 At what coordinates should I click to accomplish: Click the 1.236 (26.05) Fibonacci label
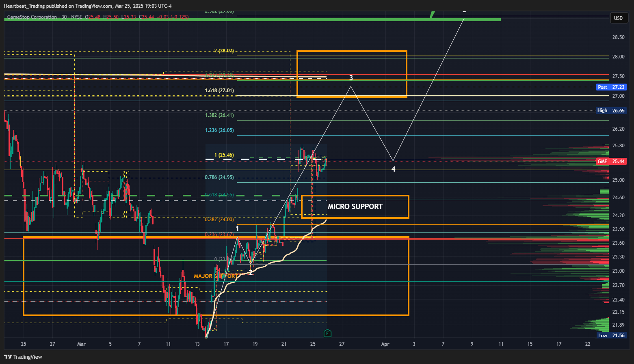(219, 130)
